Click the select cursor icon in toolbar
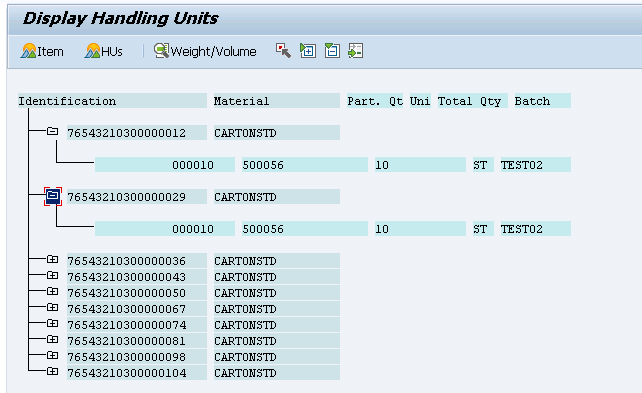Viewport: 642px width, 393px height. [x=283, y=51]
